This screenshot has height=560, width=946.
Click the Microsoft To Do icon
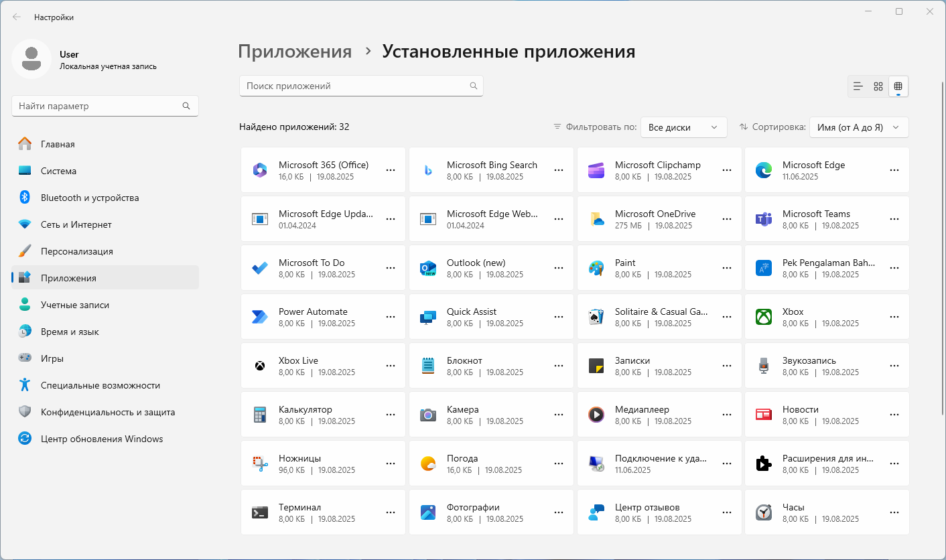(259, 268)
